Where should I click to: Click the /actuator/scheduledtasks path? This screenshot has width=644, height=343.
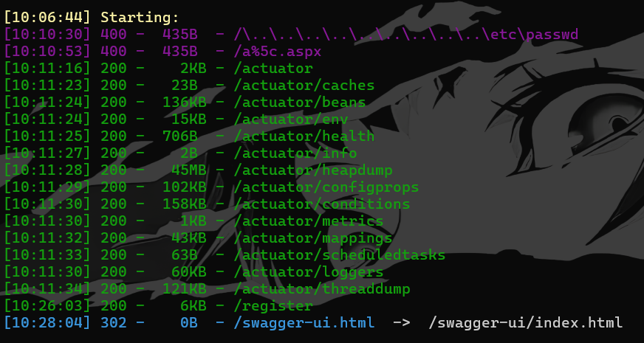pyautogui.click(x=339, y=255)
